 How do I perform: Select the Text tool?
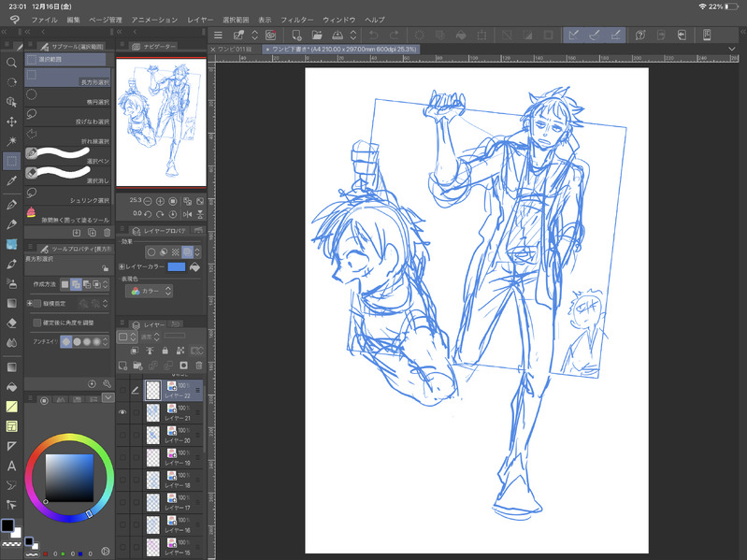11,466
